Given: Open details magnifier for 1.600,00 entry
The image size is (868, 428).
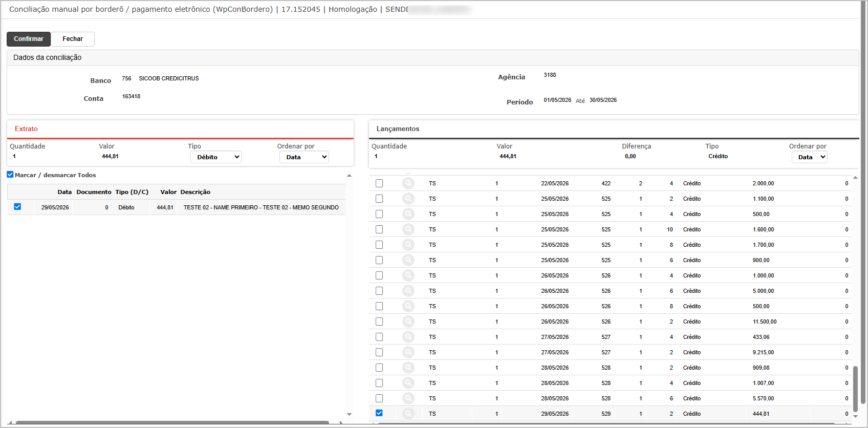Looking at the screenshot, I should point(408,229).
